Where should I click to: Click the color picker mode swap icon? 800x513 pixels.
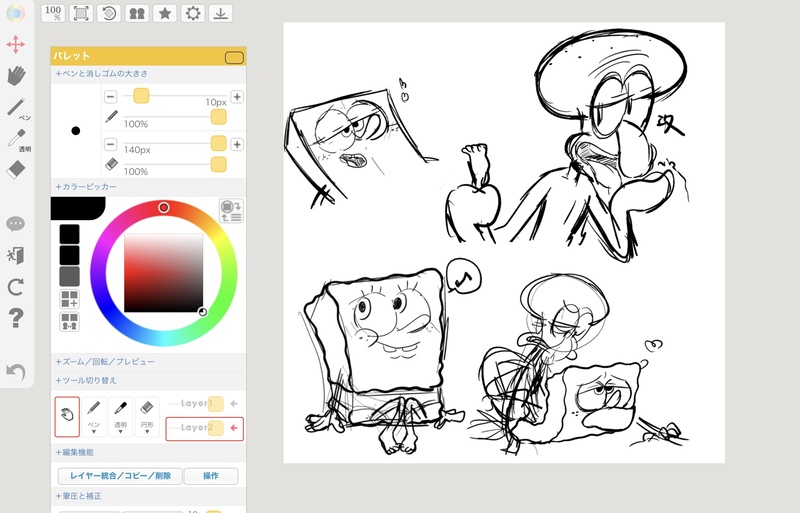pos(231,211)
